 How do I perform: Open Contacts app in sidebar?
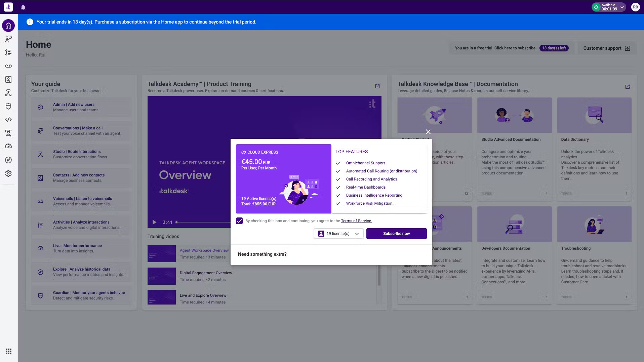8,79
